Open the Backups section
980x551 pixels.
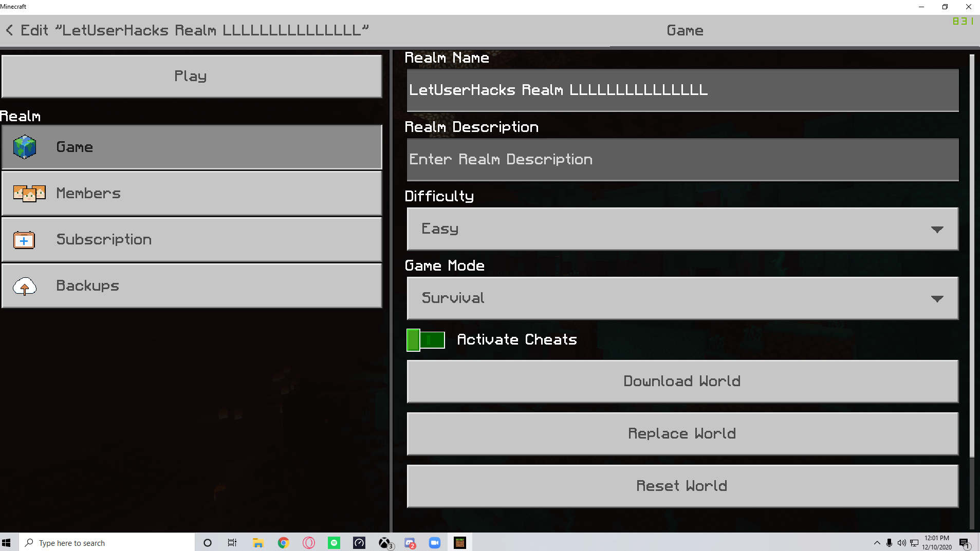[x=191, y=286]
